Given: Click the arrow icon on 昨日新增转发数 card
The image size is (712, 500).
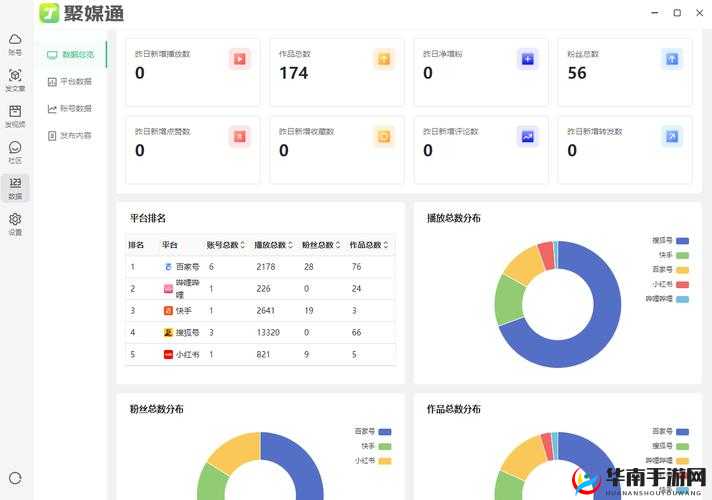Looking at the screenshot, I should point(672,137).
